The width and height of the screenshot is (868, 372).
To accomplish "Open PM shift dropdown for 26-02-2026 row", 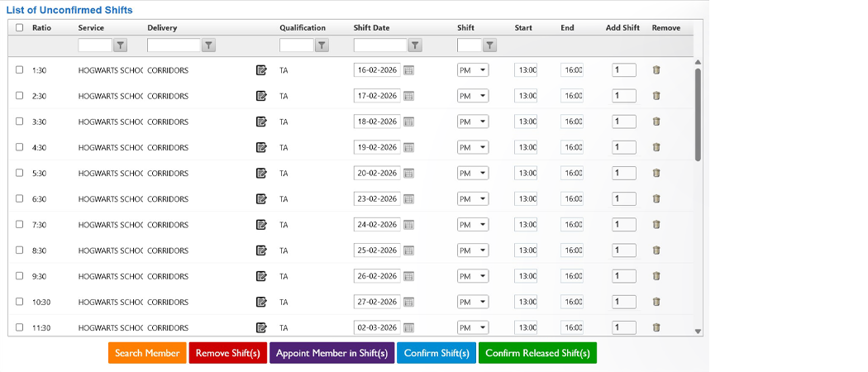I will 473,275.
